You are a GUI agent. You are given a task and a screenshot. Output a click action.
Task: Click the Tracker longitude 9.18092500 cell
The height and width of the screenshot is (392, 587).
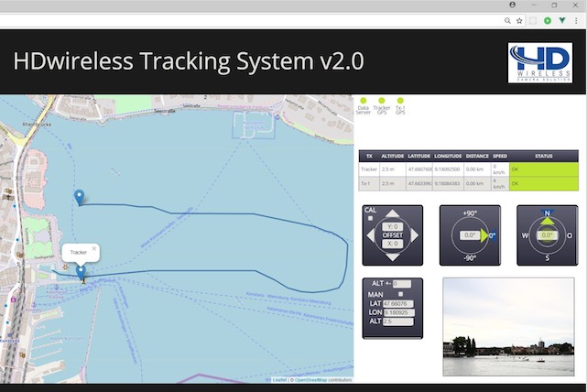(448, 169)
